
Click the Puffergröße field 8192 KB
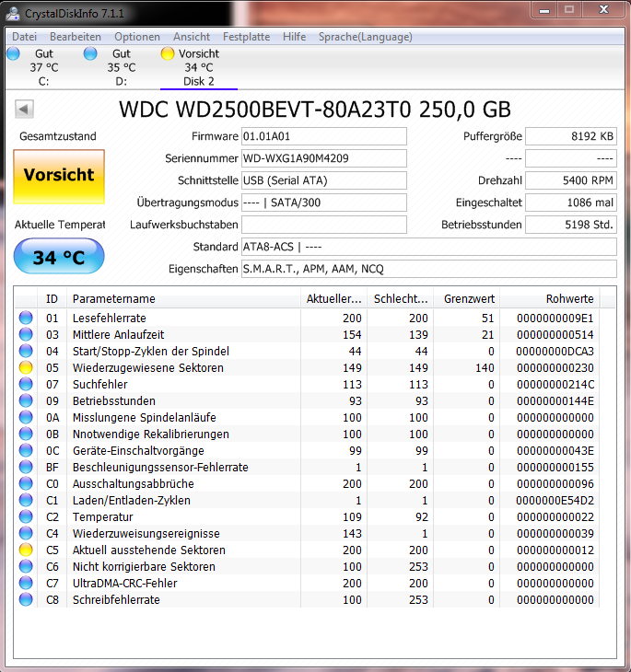tap(571, 136)
